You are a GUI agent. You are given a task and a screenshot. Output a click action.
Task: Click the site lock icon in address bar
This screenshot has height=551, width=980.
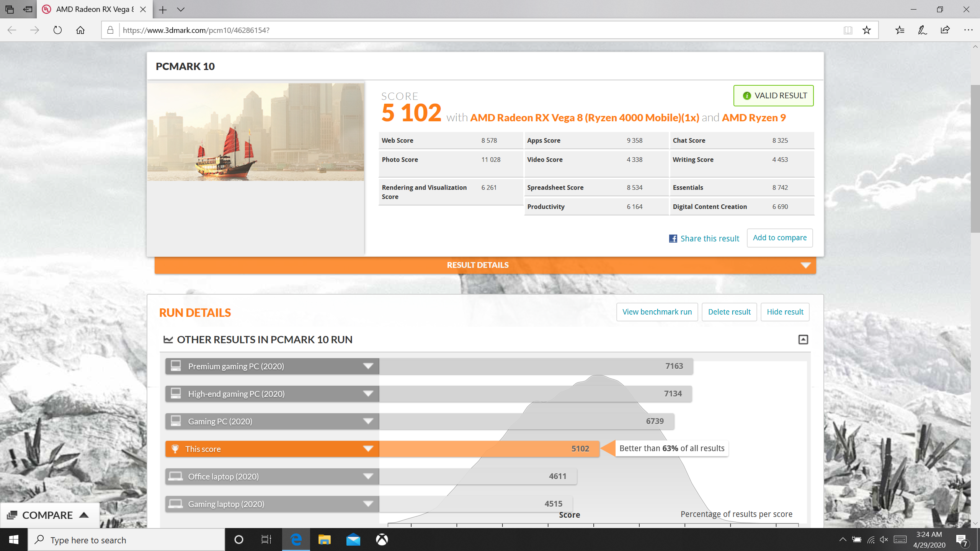pyautogui.click(x=110, y=30)
